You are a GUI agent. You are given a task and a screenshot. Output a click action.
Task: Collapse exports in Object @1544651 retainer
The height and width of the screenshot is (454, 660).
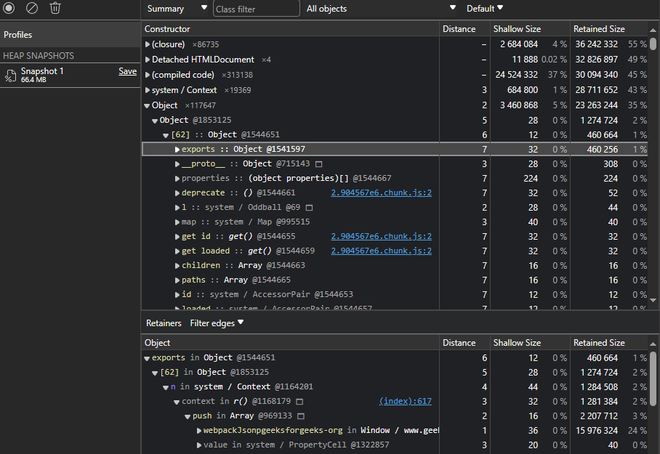point(147,358)
